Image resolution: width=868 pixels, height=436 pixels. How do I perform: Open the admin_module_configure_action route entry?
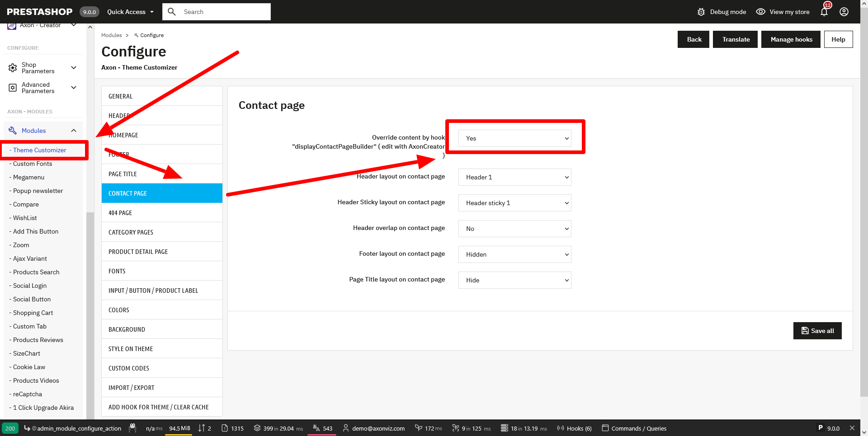(x=72, y=428)
